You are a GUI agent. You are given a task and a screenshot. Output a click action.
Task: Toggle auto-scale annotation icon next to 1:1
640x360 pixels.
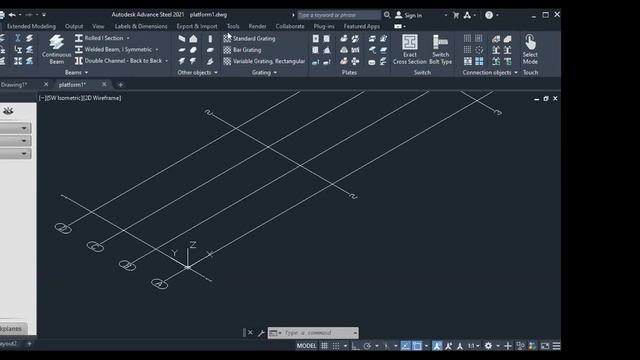(x=460, y=346)
